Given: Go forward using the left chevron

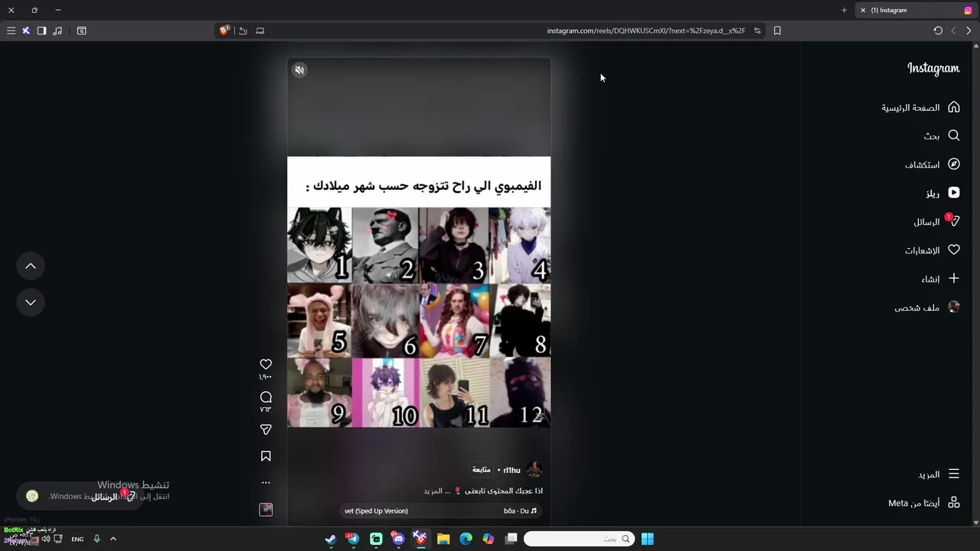Looking at the screenshot, I should coord(953,31).
